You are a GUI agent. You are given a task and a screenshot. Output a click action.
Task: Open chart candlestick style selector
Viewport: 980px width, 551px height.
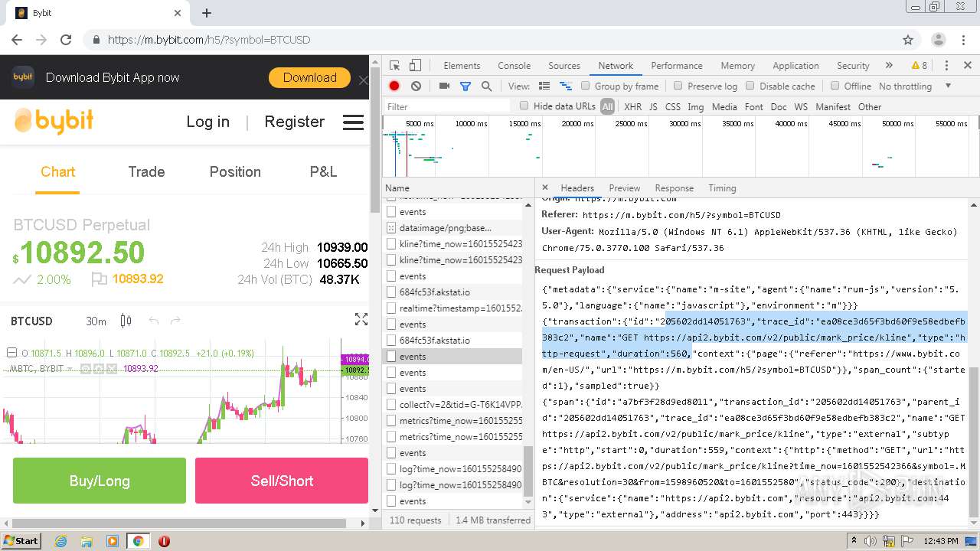tap(126, 321)
